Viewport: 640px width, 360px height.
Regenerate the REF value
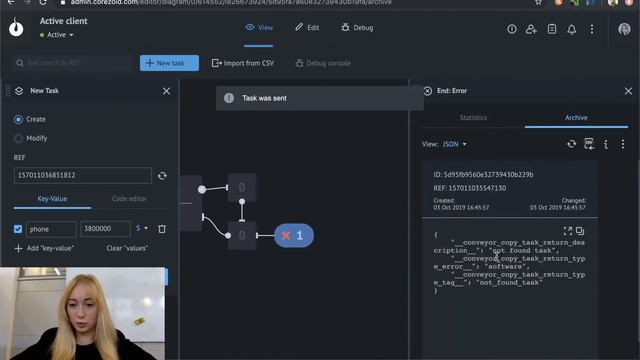coord(162,176)
